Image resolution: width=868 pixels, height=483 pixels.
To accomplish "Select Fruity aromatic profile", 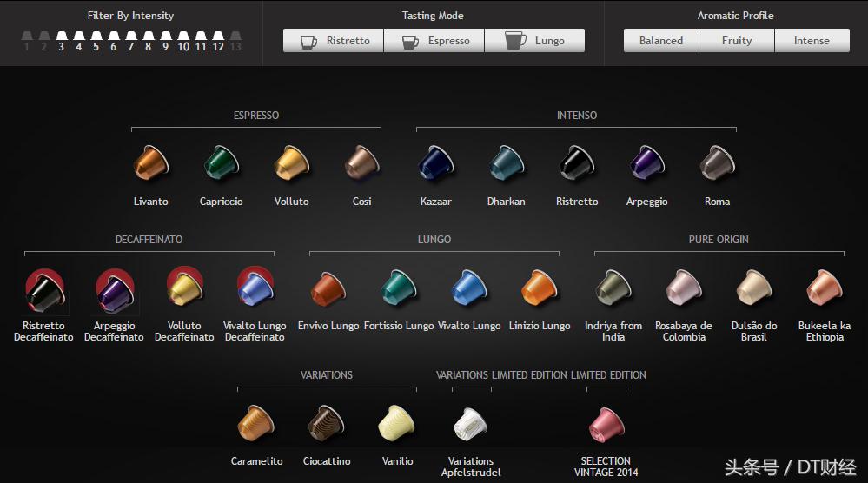I will tap(737, 40).
